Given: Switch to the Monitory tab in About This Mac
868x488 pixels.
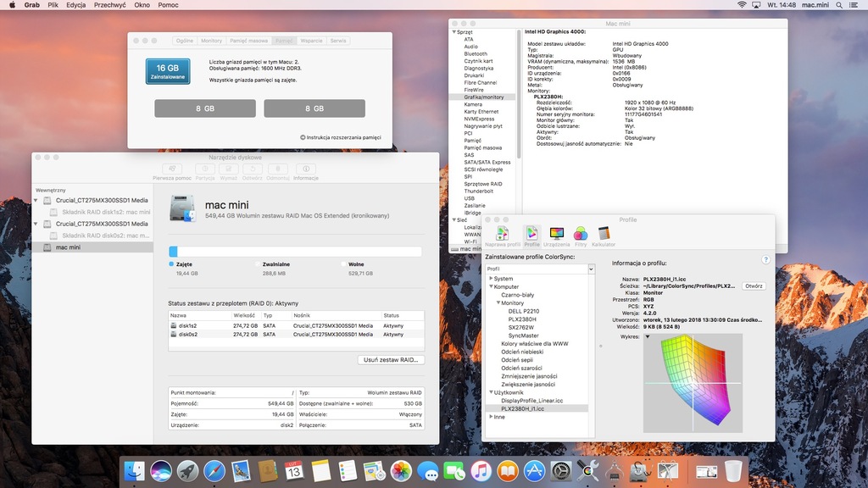Looking at the screenshot, I should pos(211,41).
